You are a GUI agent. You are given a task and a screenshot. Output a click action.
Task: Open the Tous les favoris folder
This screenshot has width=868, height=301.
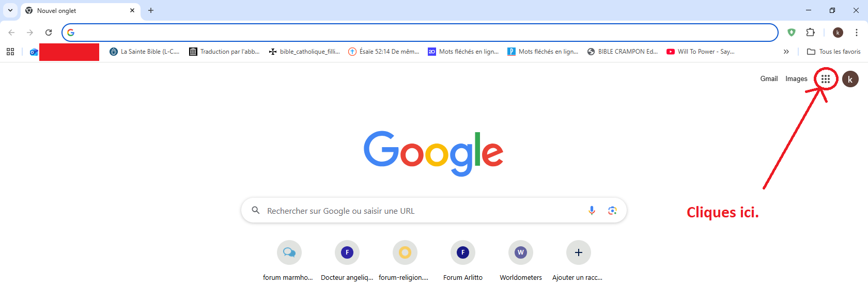click(x=833, y=52)
